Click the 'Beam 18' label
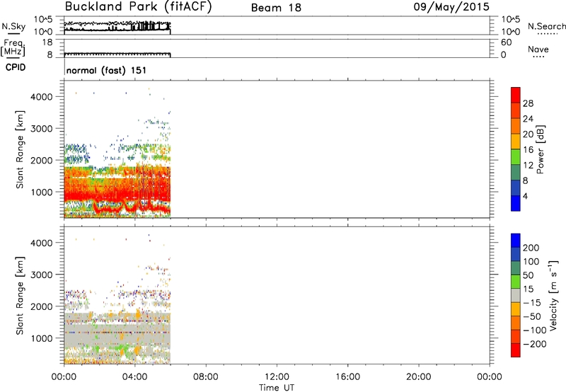The height and width of the screenshot is (392, 566). (276, 8)
